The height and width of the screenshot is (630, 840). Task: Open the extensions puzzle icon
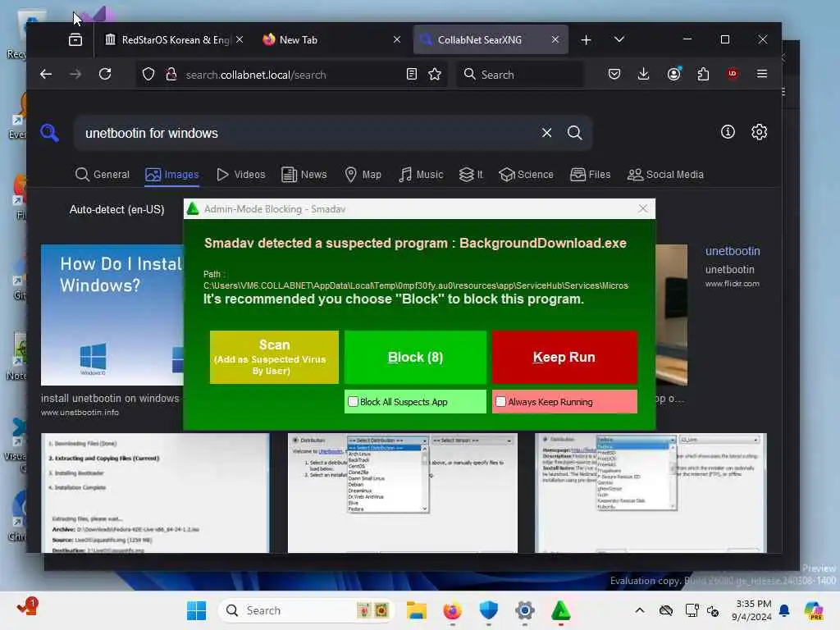click(x=703, y=74)
